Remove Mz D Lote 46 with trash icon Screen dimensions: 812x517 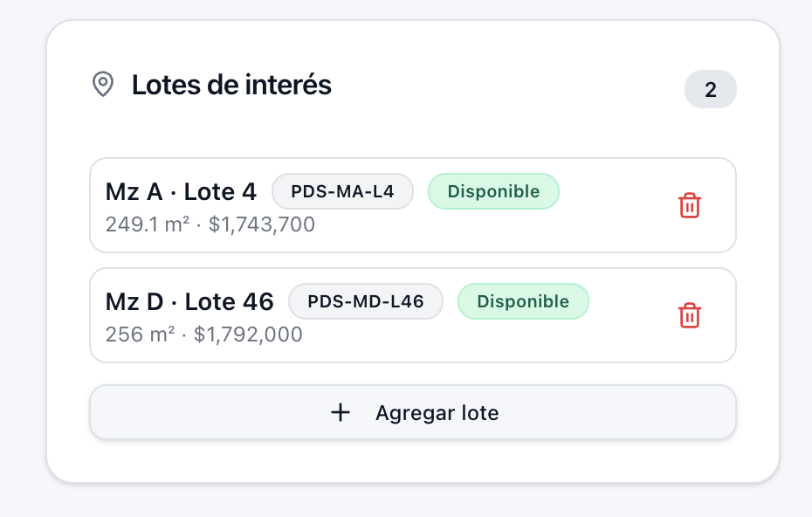689,315
